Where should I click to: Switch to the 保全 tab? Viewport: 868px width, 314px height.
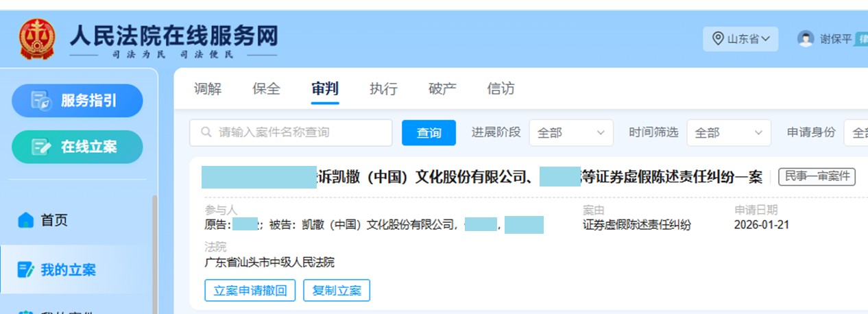coord(266,89)
